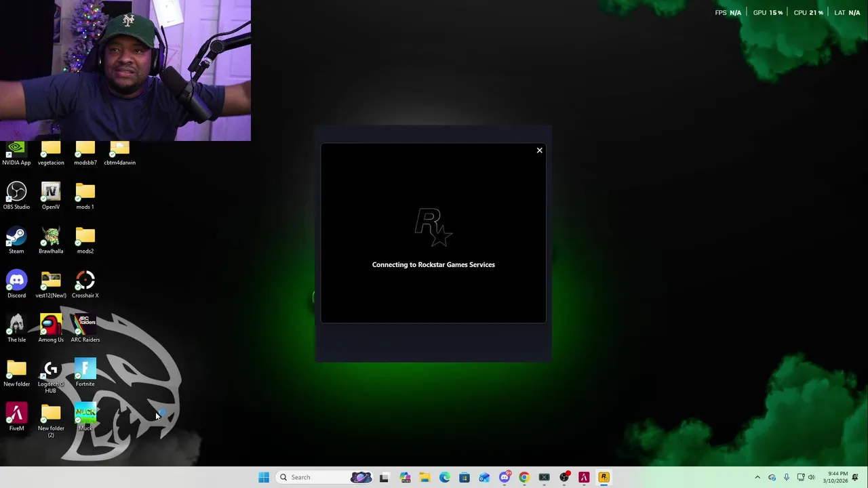Open microphone tray icon

pos(787,477)
